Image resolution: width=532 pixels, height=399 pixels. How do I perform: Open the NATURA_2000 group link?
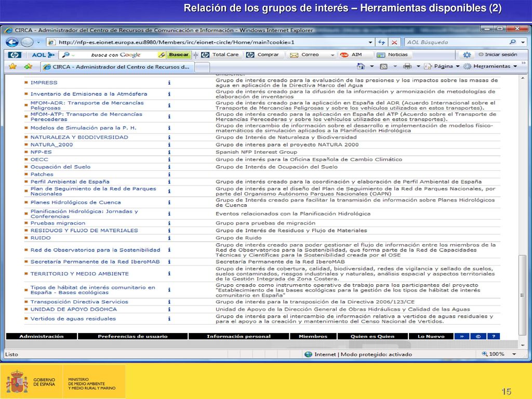coord(51,144)
